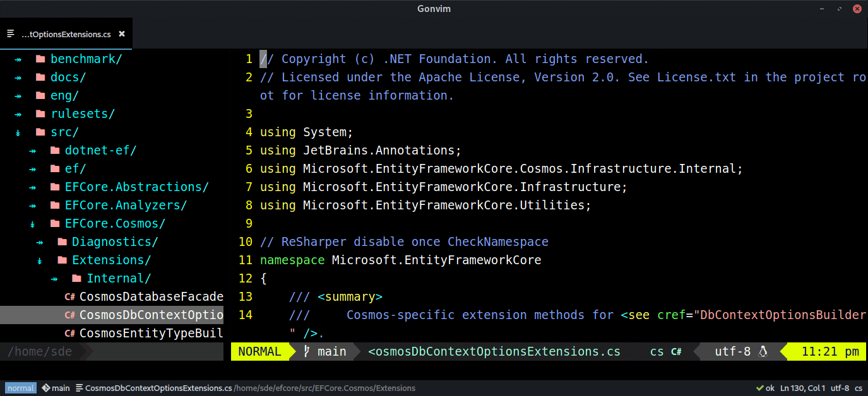Expand the Diagnostics/ folder arrow
Screen dimensions: 868x396
click(x=40, y=242)
